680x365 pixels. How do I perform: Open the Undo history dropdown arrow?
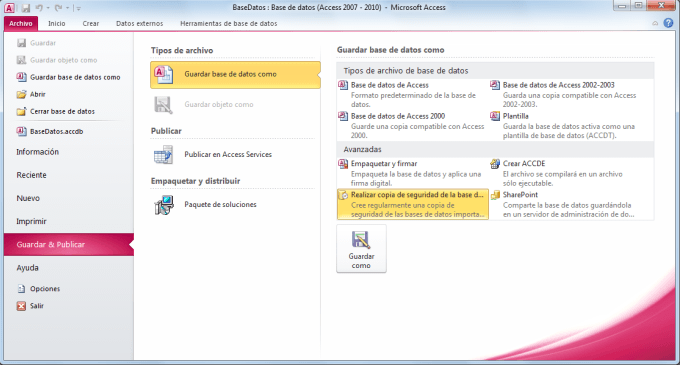(48, 8)
